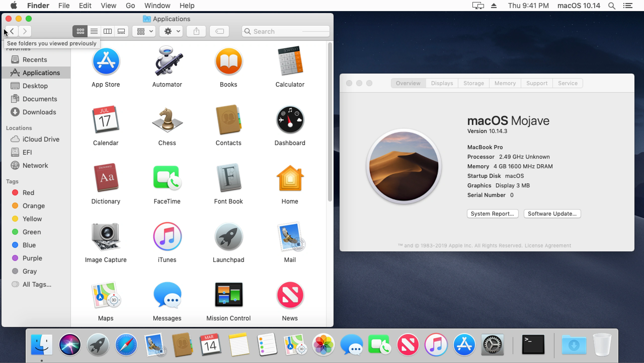Open Software Update settings
Viewport: 644px width, 363px height.
552,213
